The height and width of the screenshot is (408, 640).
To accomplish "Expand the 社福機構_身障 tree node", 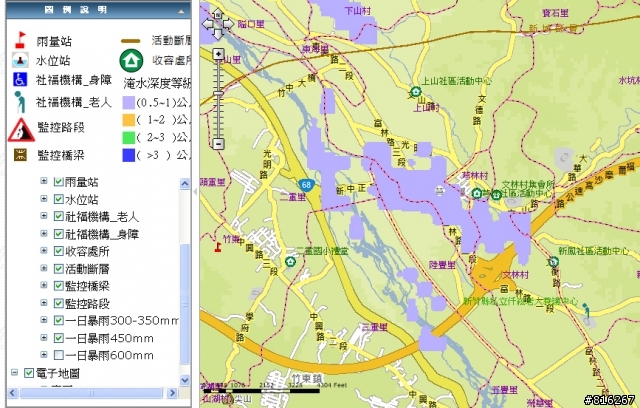I will [x=43, y=233].
